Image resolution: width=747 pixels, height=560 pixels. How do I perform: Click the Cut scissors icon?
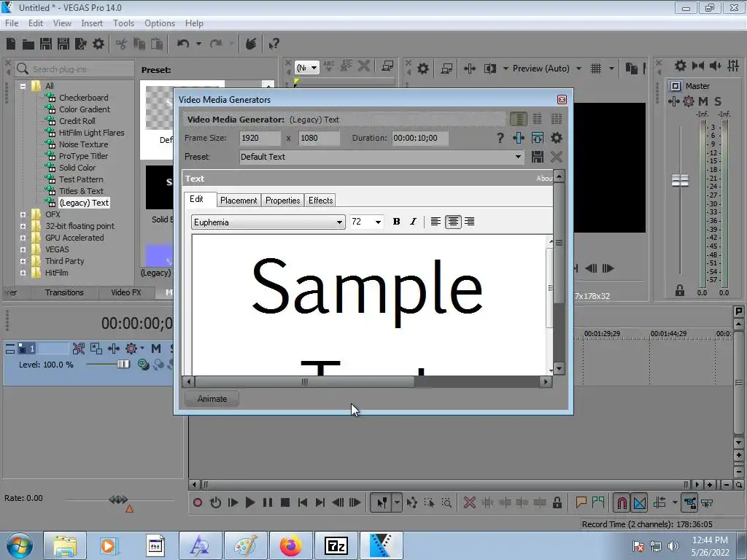point(122,44)
